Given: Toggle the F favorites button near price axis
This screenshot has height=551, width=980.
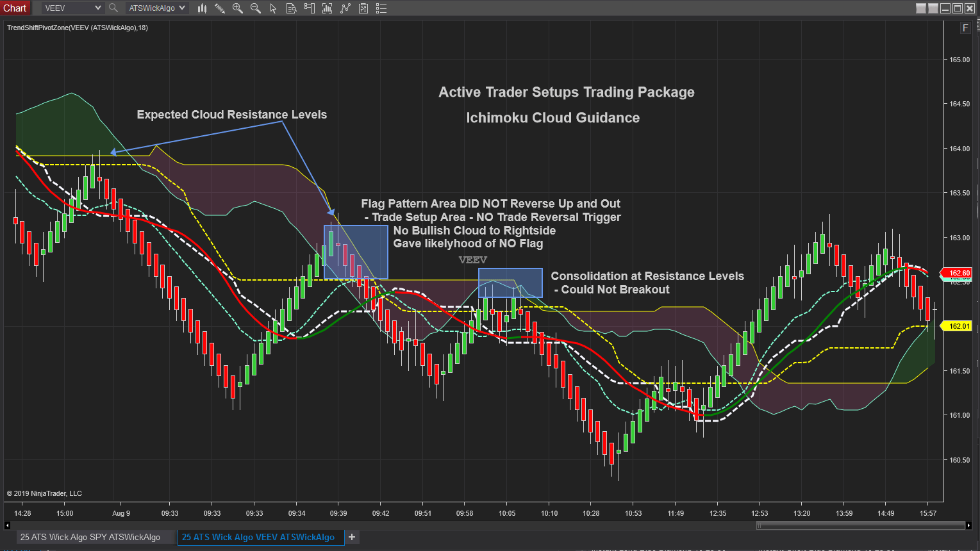Looking at the screenshot, I should [x=965, y=28].
